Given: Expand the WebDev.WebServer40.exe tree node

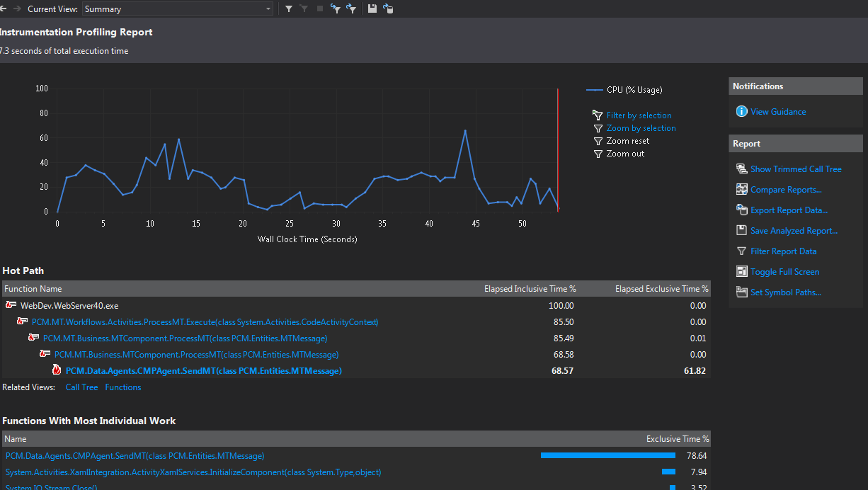Looking at the screenshot, I should pyautogui.click(x=12, y=305).
